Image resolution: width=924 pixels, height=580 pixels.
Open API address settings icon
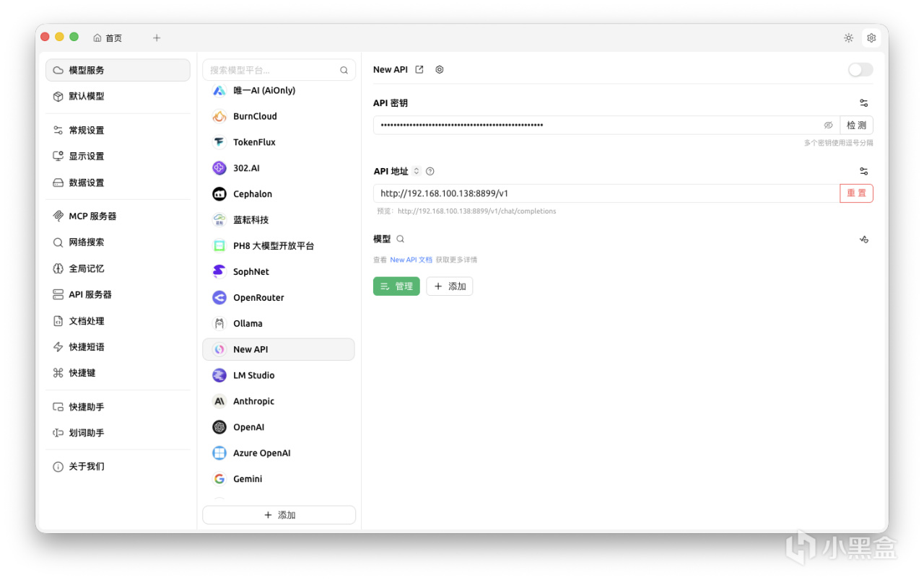click(x=864, y=172)
